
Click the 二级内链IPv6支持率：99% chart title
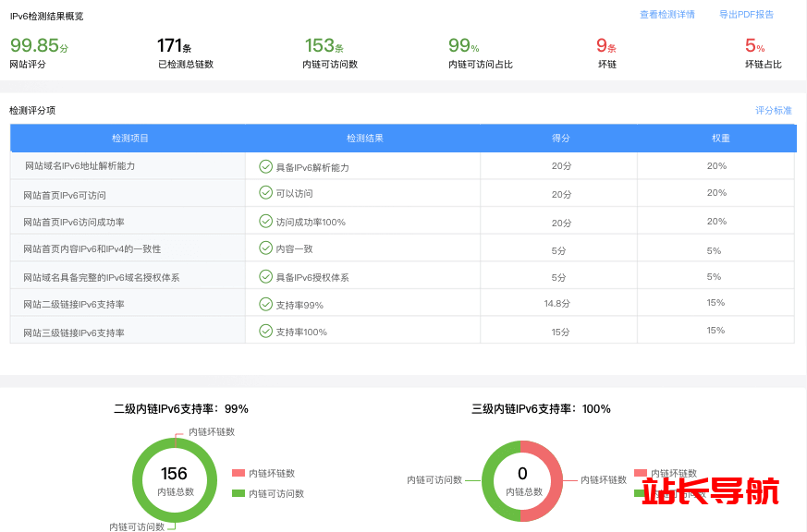(180, 408)
